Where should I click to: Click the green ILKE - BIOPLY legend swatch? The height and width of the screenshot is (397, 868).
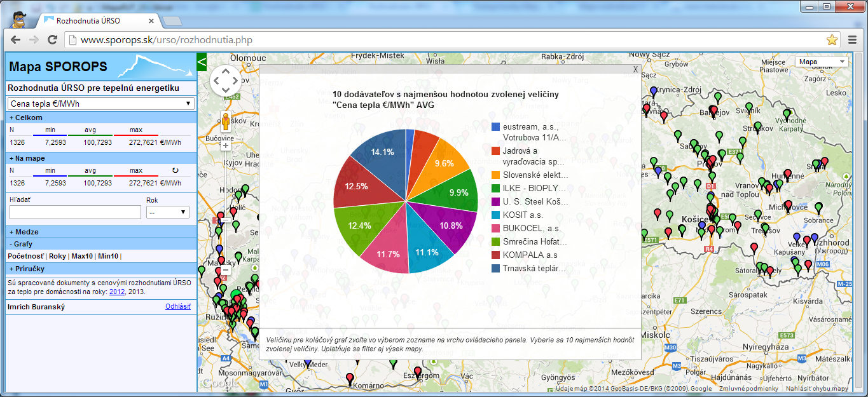[x=495, y=188]
